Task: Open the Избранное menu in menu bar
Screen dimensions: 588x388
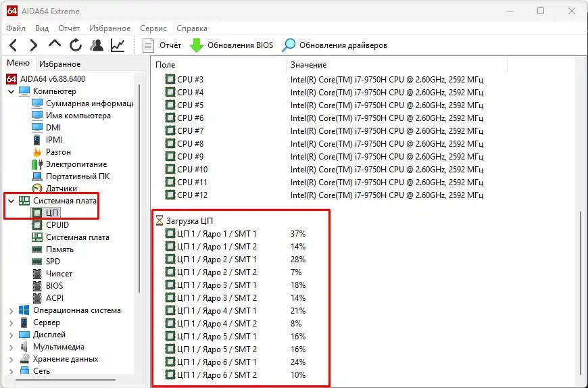Action: click(x=110, y=28)
